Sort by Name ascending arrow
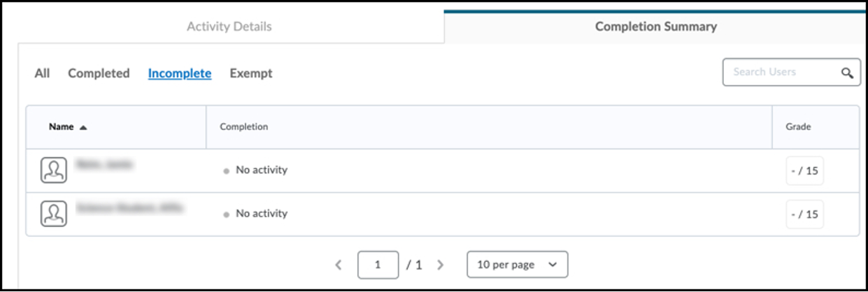The width and height of the screenshot is (868, 292). tap(83, 127)
